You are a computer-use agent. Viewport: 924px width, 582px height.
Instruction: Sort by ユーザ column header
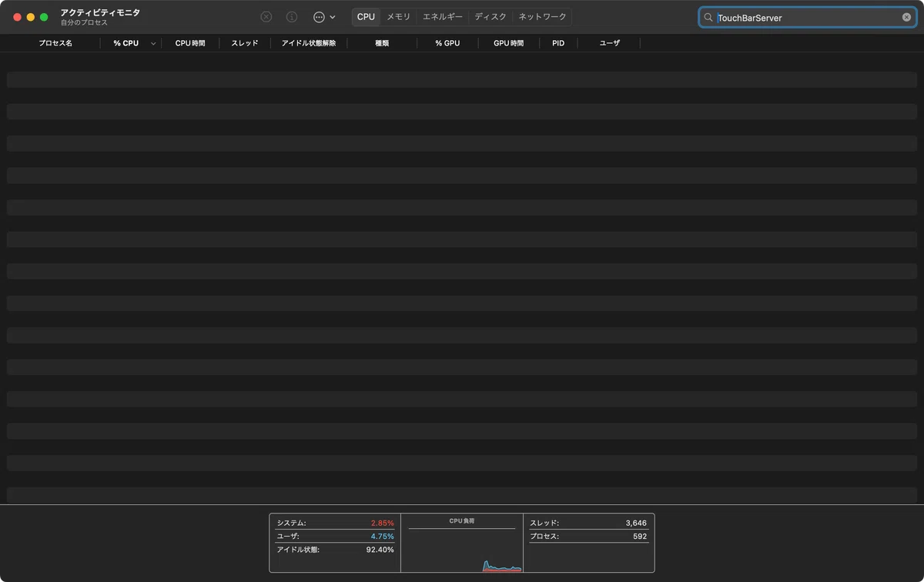coord(610,43)
